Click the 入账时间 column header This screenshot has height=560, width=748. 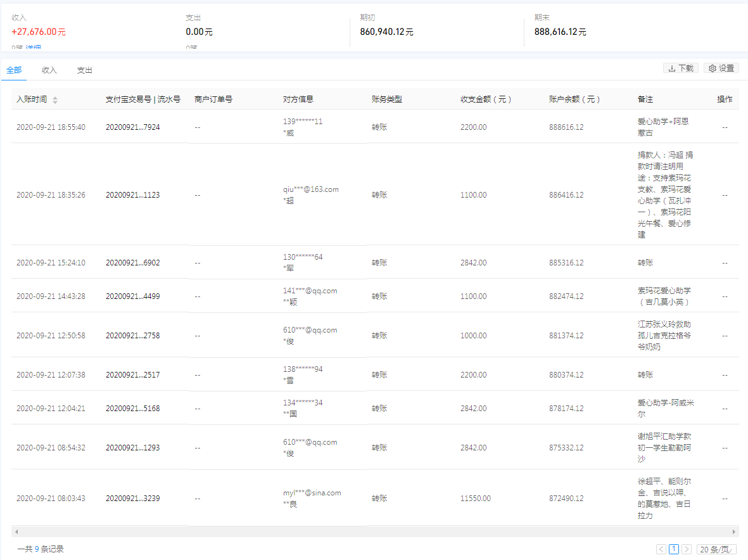32,99
